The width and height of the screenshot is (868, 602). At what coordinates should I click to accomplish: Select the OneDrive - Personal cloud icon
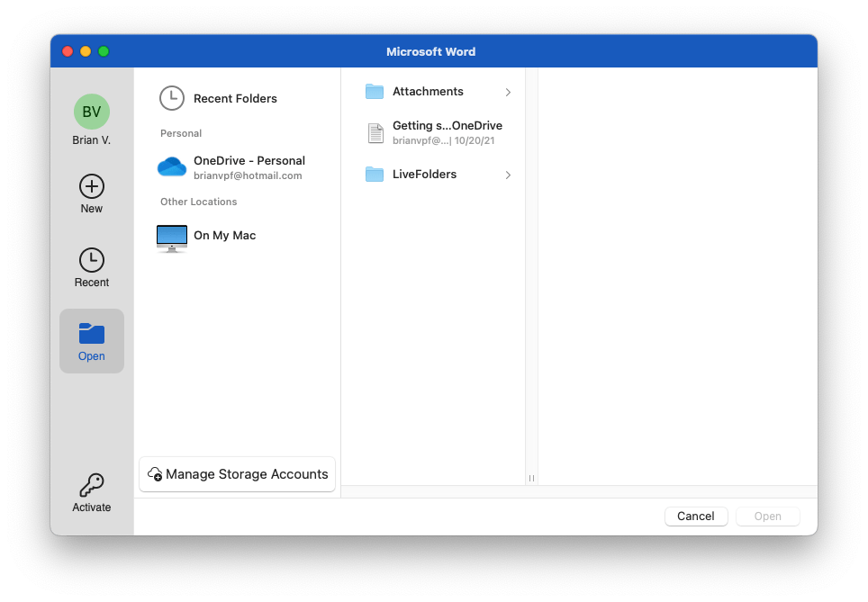[x=172, y=166]
